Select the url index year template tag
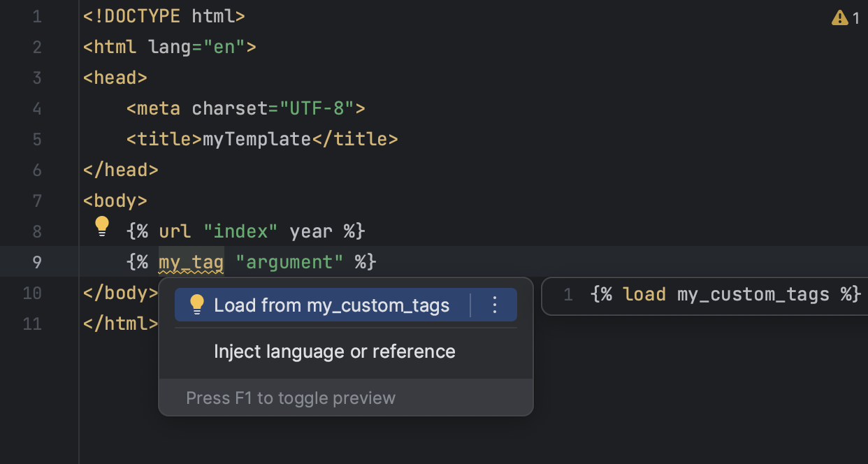Screen dimensions: 868x464 [245, 231]
